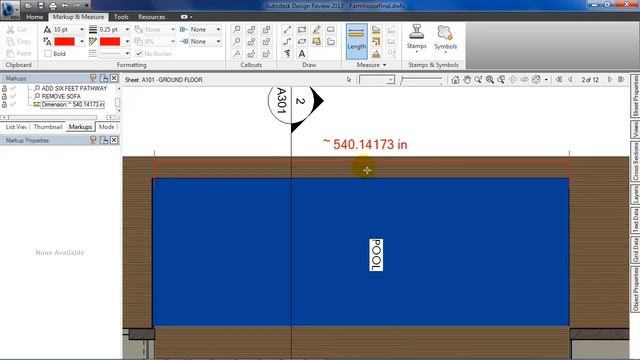
Task: Open the Cross Sections side panel
Action: point(635,161)
